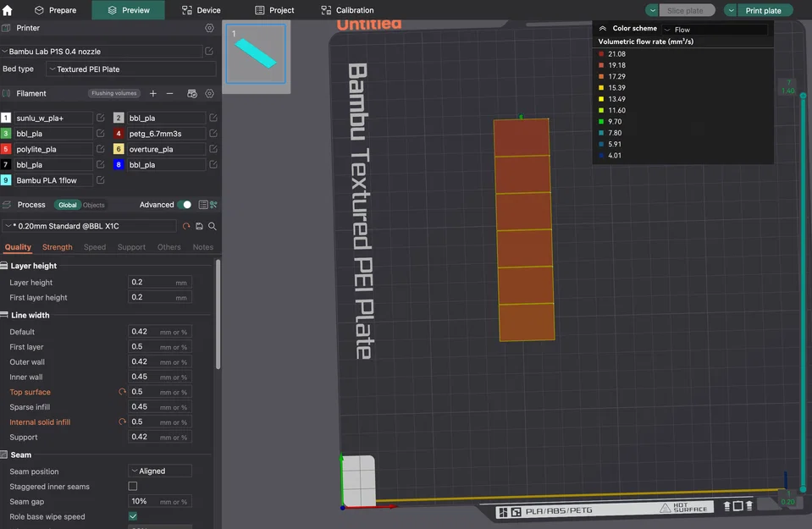Search process settings magnifier icon
This screenshot has width=812, height=529.
(213, 226)
